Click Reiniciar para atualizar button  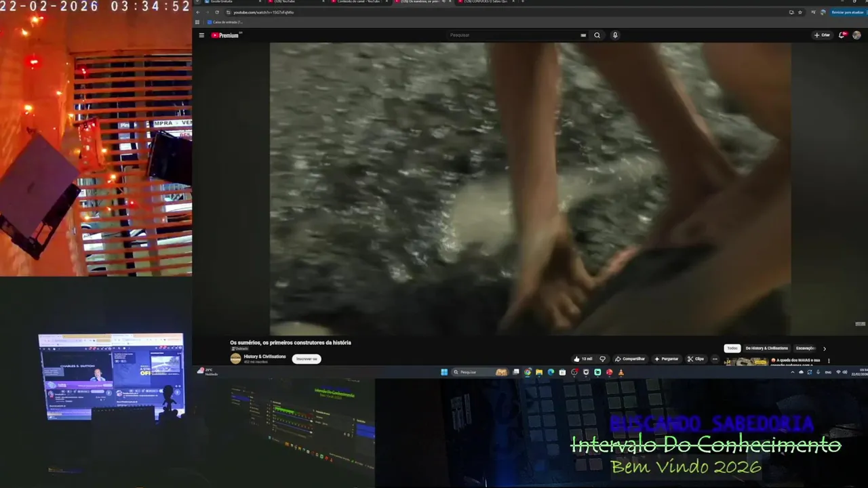click(847, 12)
